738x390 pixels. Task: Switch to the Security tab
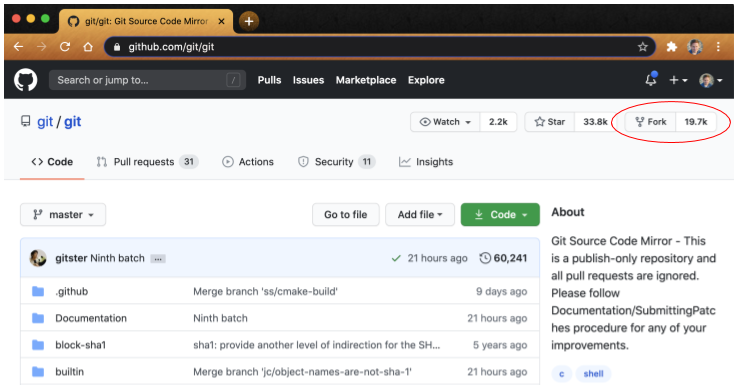click(x=336, y=162)
